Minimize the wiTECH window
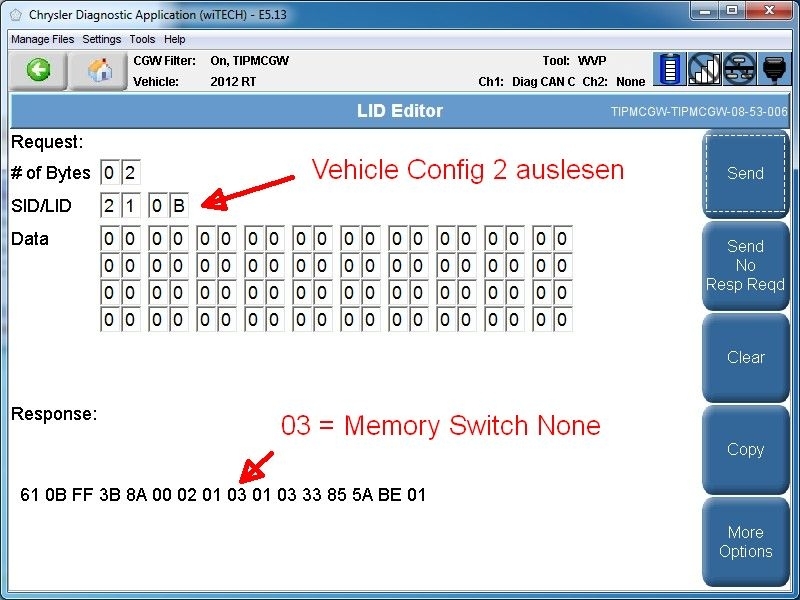The height and width of the screenshot is (600, 800). coord(705,11)
